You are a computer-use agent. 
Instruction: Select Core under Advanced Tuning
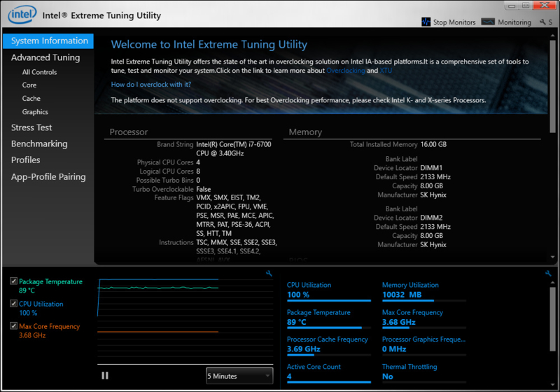29,85
